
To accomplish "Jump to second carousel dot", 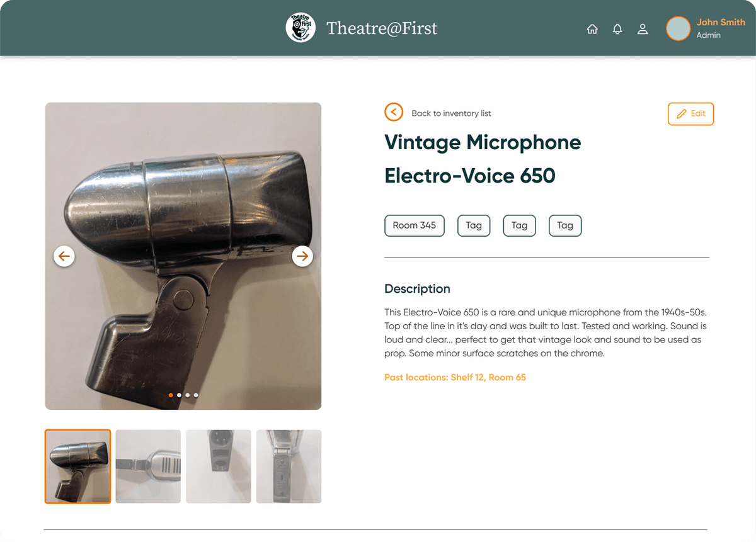I will pos(180,395).
